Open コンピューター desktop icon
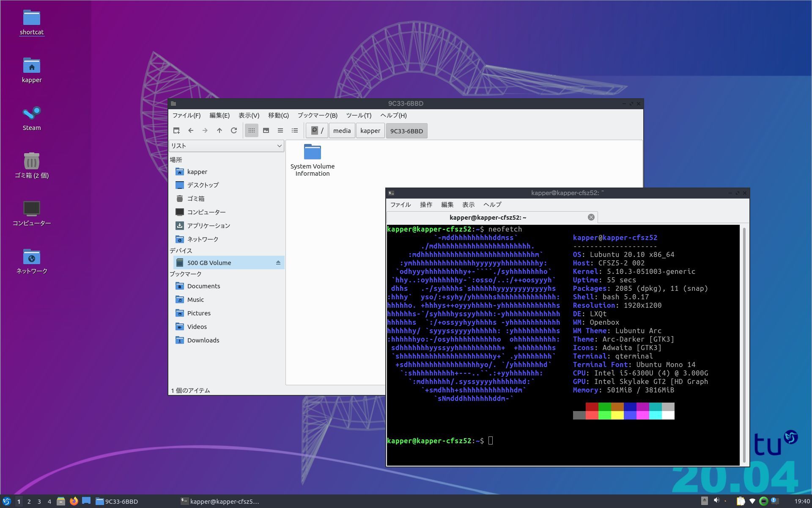 coord(32,214)
